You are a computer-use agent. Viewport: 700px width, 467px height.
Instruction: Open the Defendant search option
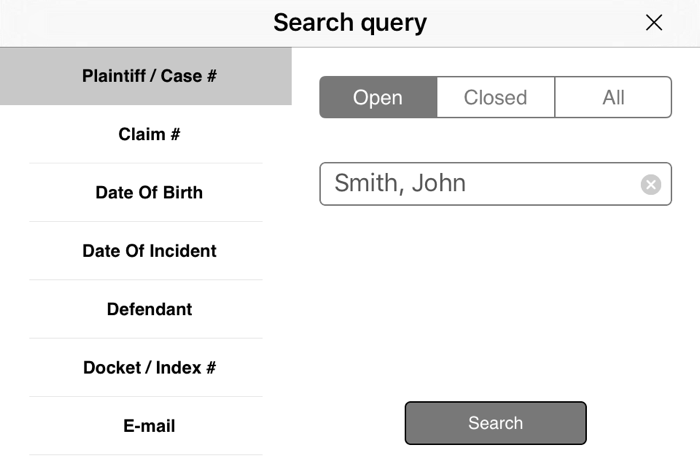coord(149,309)
